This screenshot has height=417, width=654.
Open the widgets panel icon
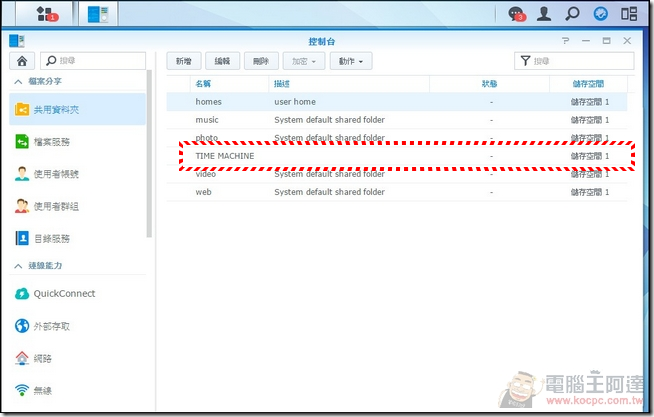tap(629, 14)
